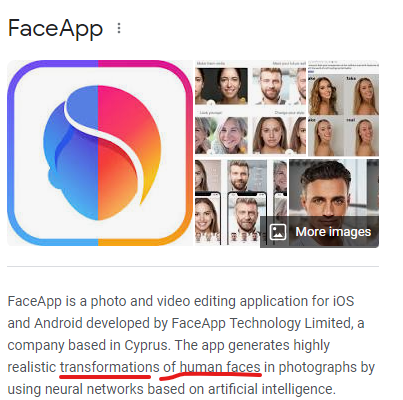Open More images
The height and width of the screenshot is (400, 403).
click(x=319, y=232)
